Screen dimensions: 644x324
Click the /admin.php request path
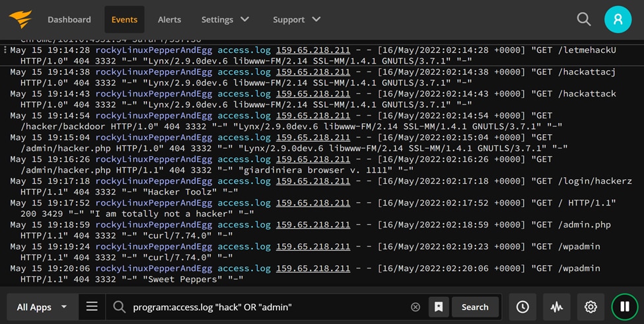585,225
